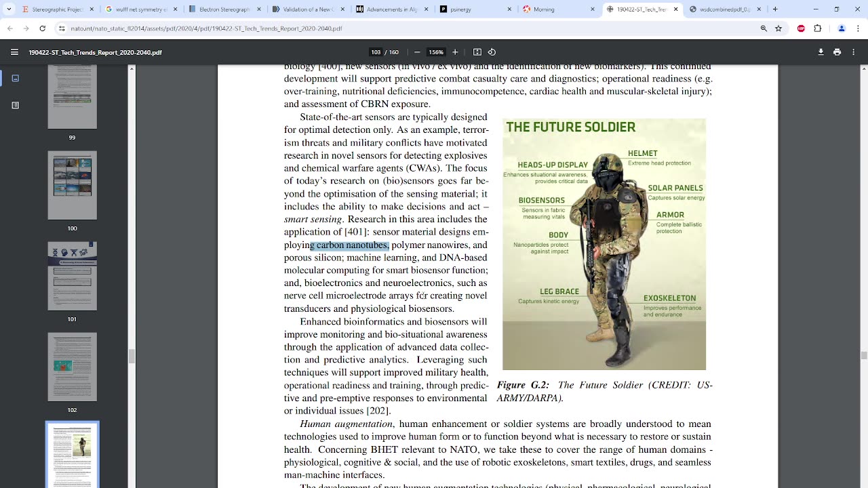Viewport: 868px width, 488px height.
Task: Switch to the wulff net symmetry tab
Action: 141,9
